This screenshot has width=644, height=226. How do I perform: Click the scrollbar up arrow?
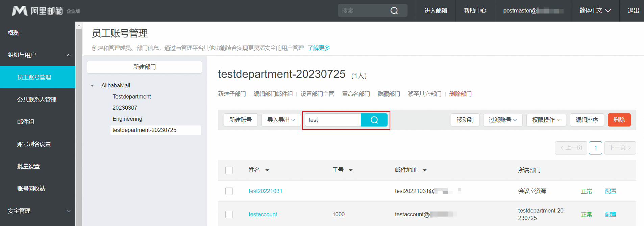79,25
